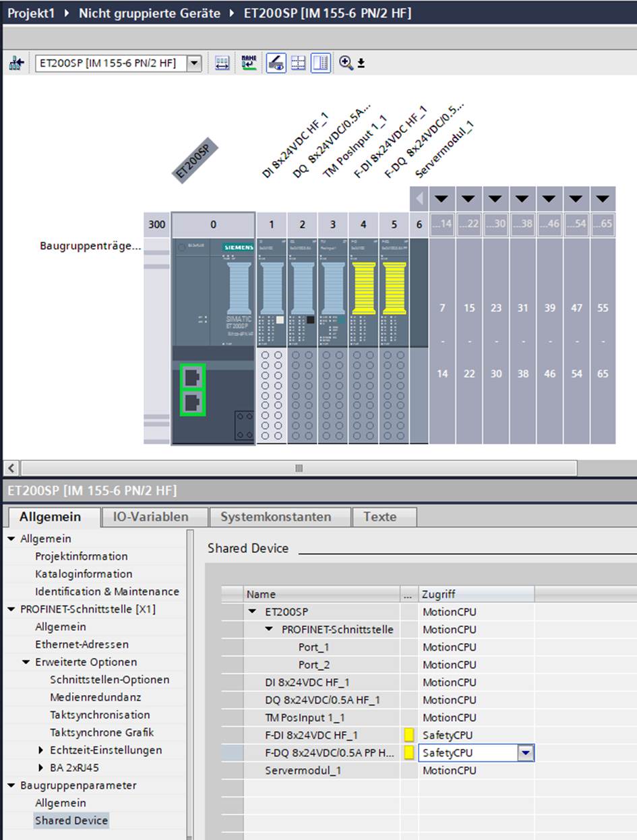Click the dashed grid layout toolbar icon
This screenshot has height=840, width=637.
(x=298, y=63)
